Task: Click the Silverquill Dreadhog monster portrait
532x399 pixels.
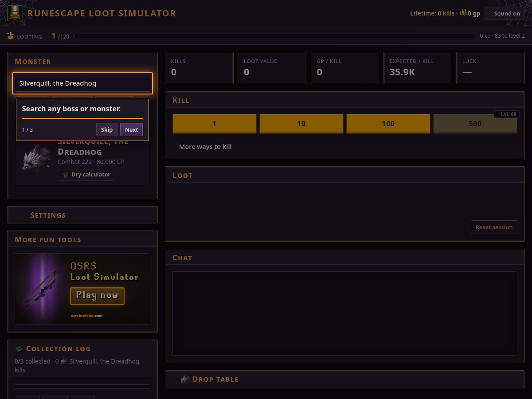Action: tap(35, 158)
